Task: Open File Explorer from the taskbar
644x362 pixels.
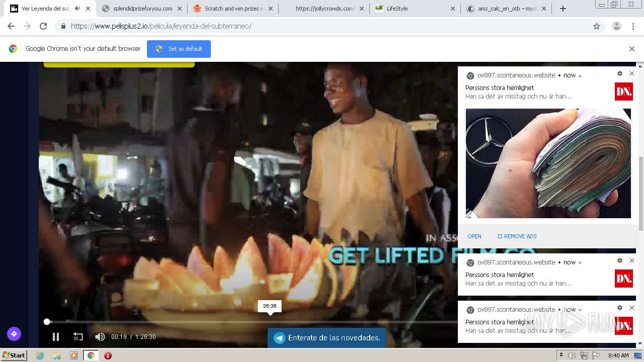Action: point(57,355)
